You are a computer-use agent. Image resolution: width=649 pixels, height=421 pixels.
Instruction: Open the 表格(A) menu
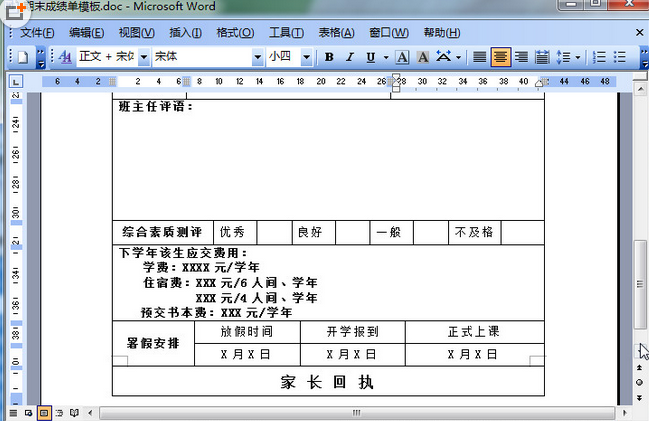336,33
